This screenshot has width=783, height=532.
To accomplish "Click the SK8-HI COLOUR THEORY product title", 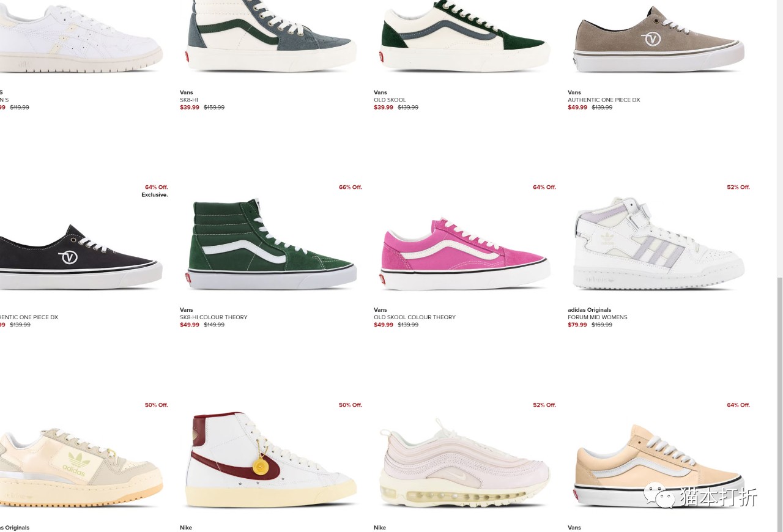I will click(x=213, y=317).
